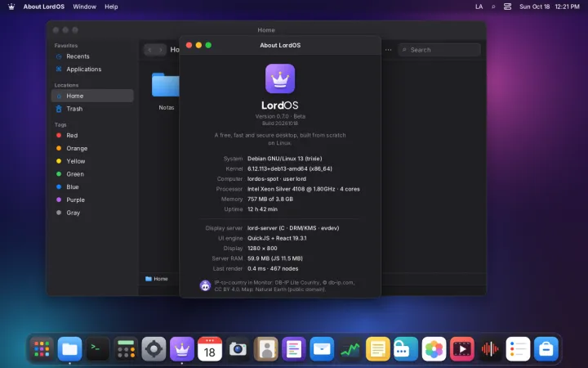
Task: Open the Calculator dock icon
Action: click(126, 349)
